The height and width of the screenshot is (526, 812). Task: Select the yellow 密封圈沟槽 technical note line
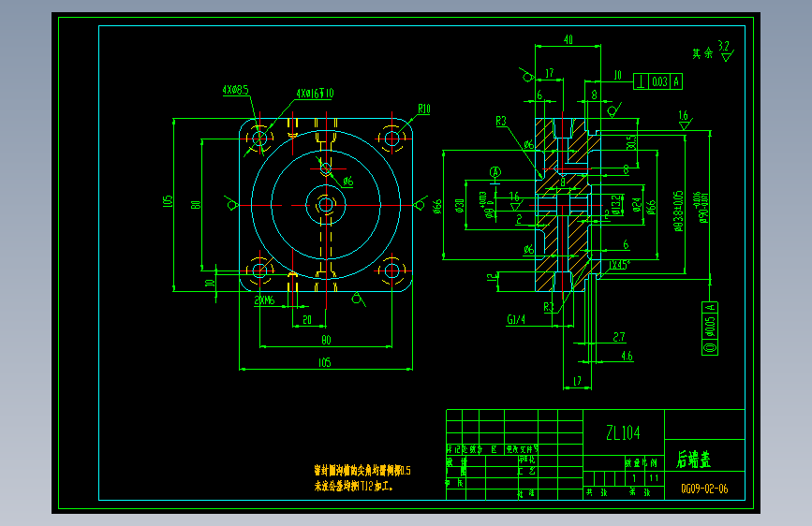point(362,470)
